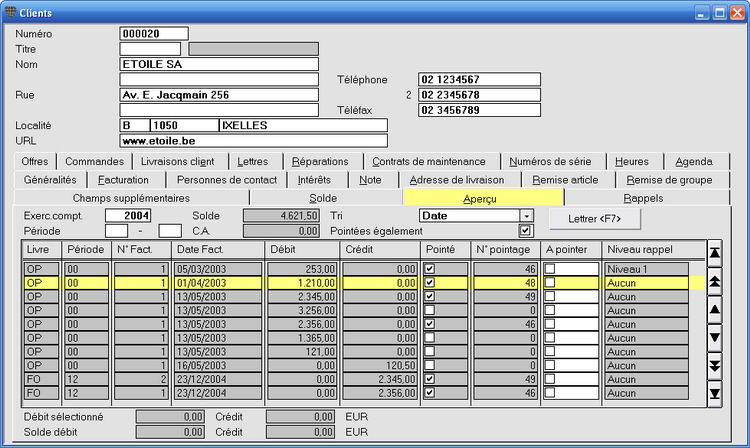Screen dimensions: 750x448
Task: Click the N° pointage column header
Action: 506,250
